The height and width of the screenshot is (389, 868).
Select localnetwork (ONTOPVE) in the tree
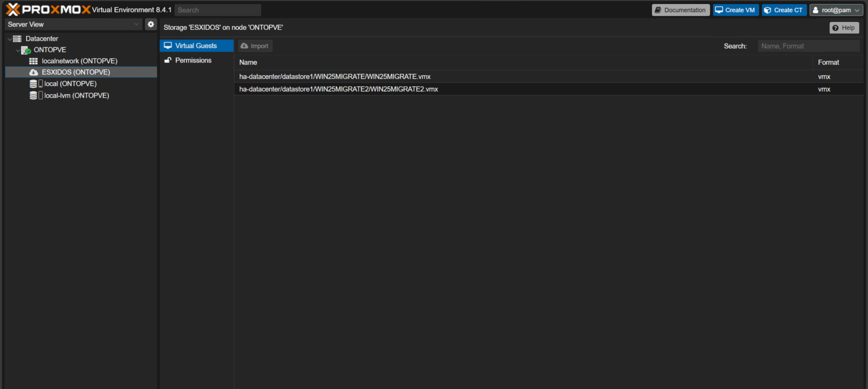click(80, 61)
